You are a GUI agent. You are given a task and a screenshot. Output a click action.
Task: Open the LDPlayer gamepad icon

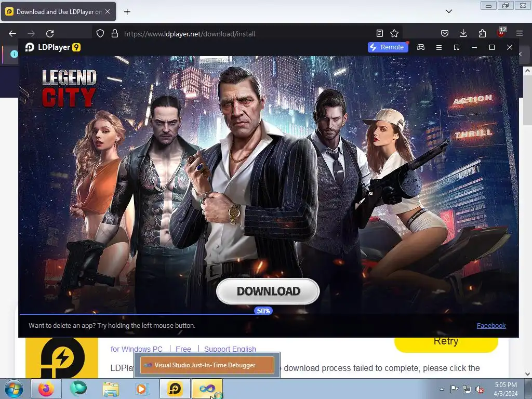[x=421, y=47]
